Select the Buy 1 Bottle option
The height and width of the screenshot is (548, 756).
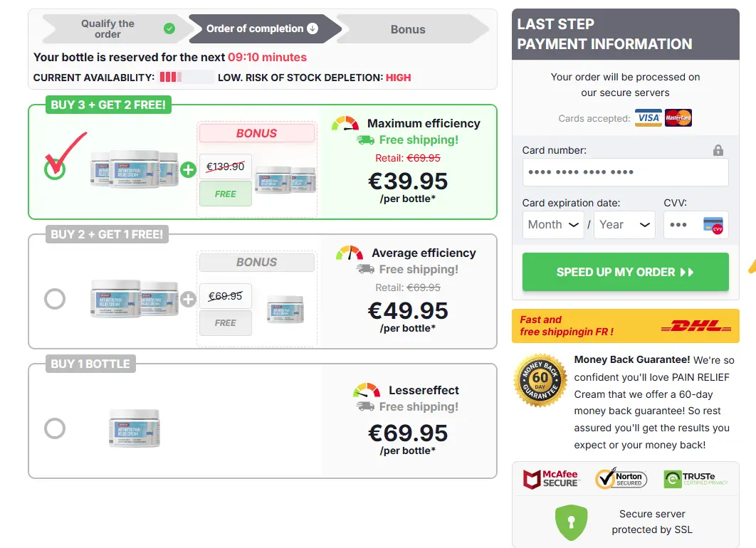55,428
